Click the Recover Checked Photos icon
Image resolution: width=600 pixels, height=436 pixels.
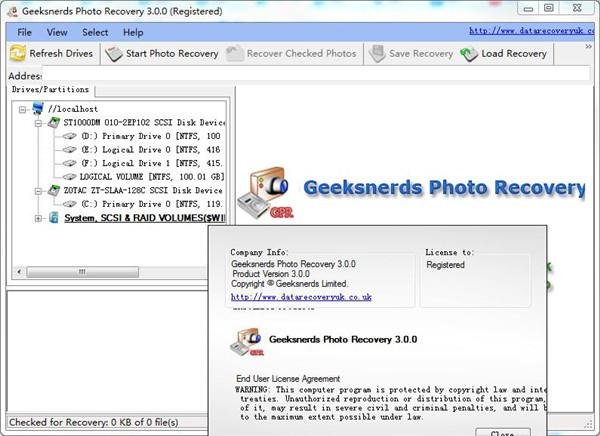point(235,53)
